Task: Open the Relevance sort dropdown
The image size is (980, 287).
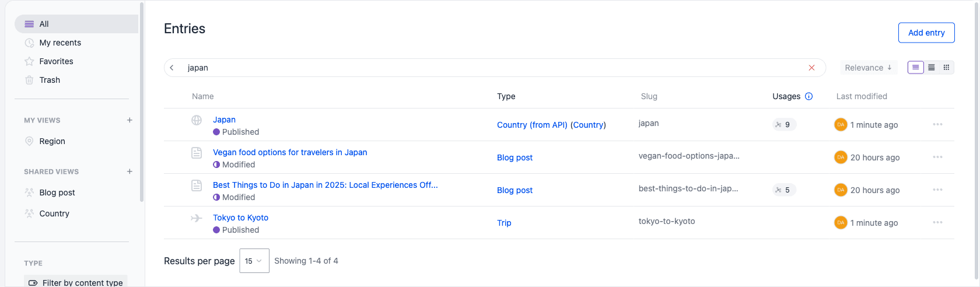Action: (x=869, y=68)
